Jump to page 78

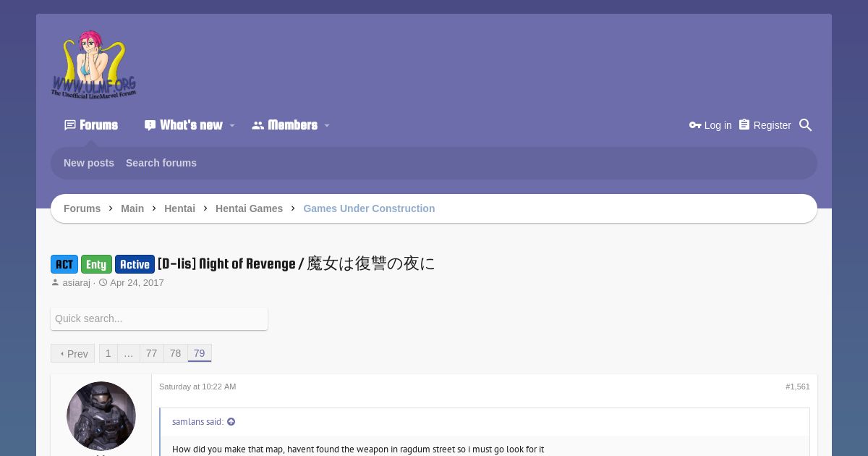coord(175,353)
